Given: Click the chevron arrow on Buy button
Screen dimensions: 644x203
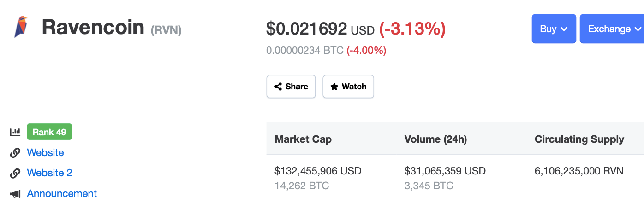Looking at the screenshot, I should click(x=564, y=29).
